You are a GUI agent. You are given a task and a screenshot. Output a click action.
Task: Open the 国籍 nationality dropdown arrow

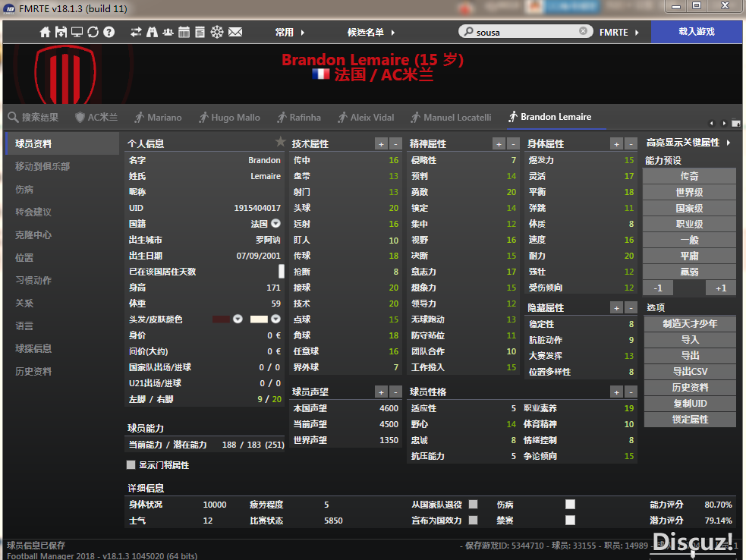[x=276, y=224]
